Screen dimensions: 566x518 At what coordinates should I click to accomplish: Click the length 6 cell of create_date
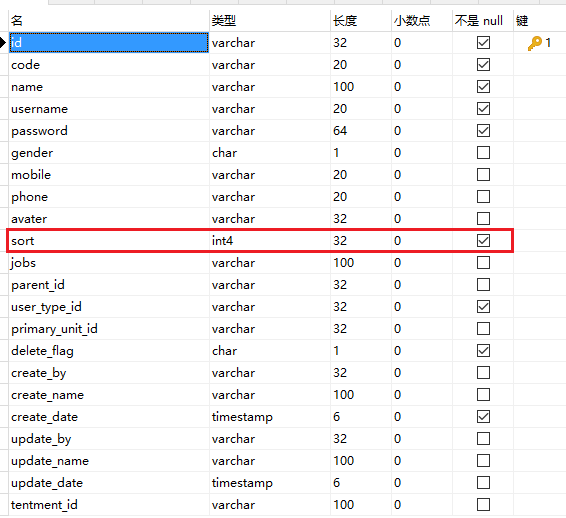coord(361,417)
